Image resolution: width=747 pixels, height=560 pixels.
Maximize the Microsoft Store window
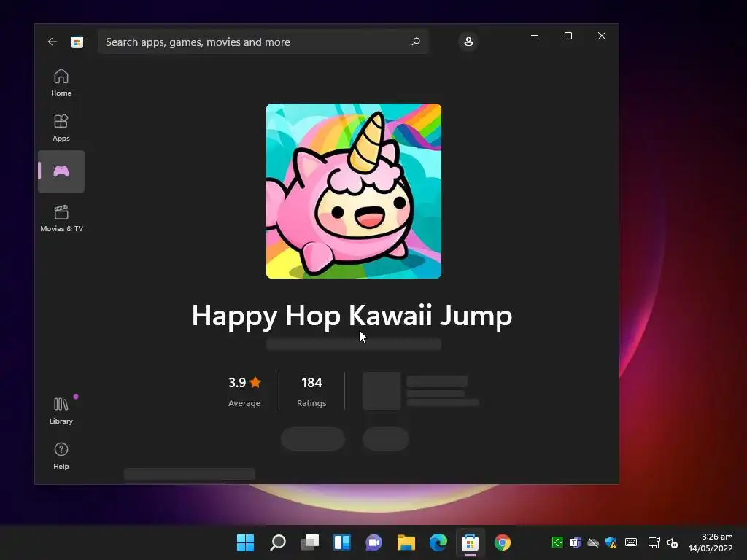pos(568,36)
